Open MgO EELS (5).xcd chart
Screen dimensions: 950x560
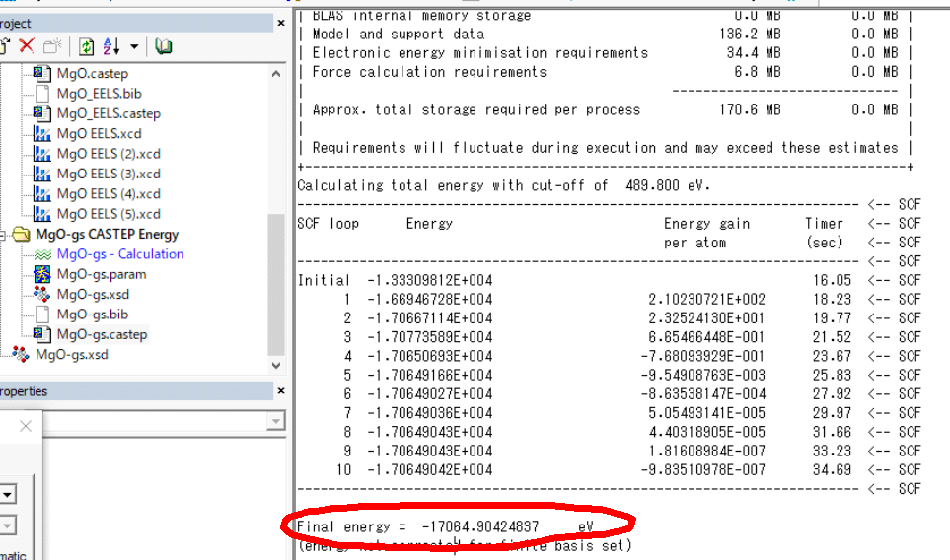click(109, 214)
